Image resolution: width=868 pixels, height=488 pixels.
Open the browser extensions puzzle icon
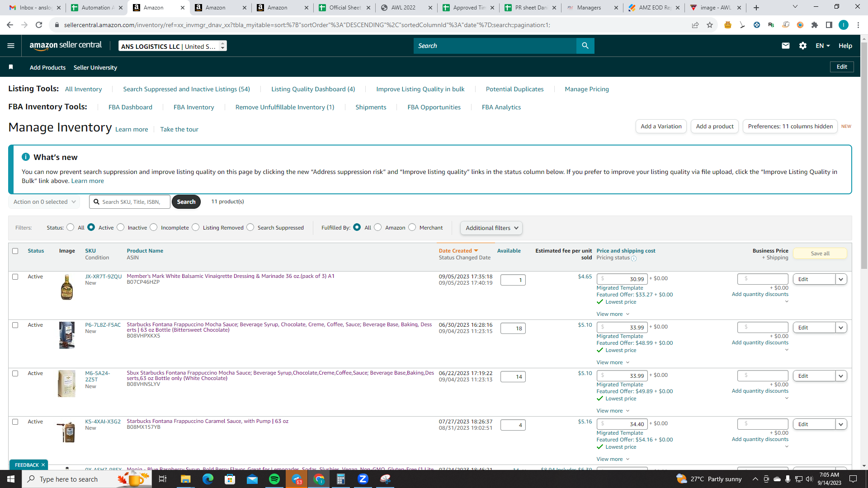click(815, 25)
